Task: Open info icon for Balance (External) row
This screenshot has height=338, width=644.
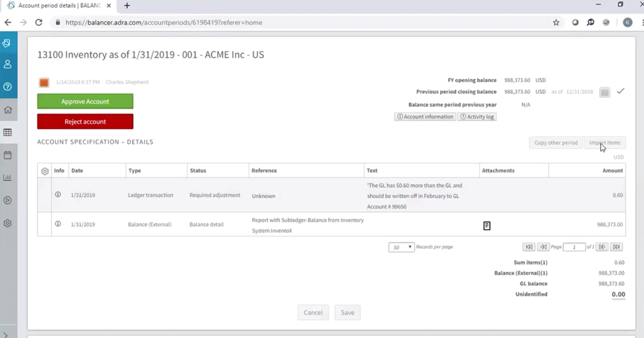Action: click(x=58, y=224)
